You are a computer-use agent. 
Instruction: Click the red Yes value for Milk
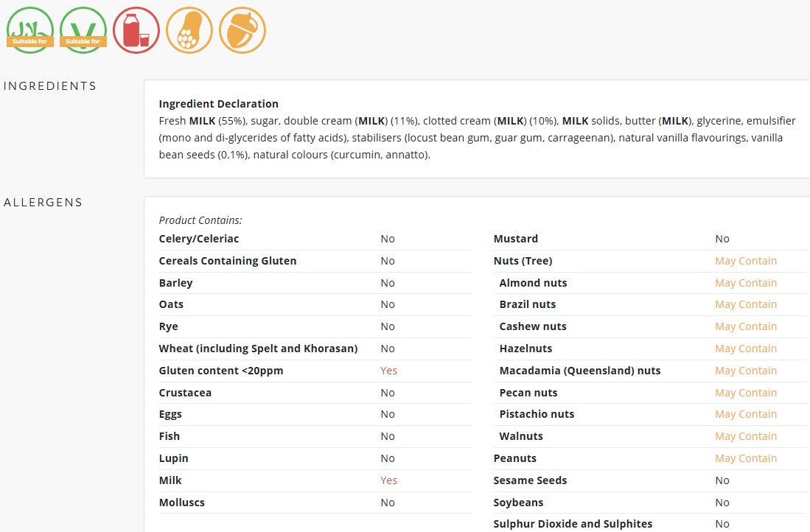pyautogui.click(x=388, y=480)
